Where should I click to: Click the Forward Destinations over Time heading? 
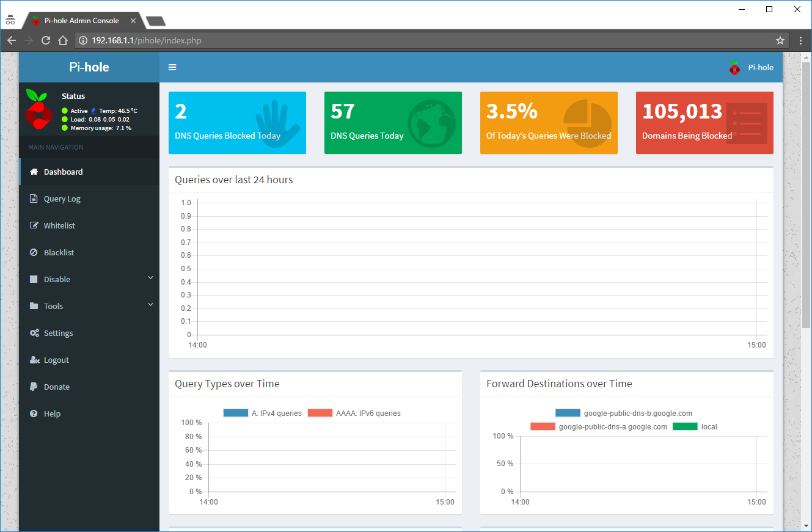pyautogui.click(x=559, y=384)
